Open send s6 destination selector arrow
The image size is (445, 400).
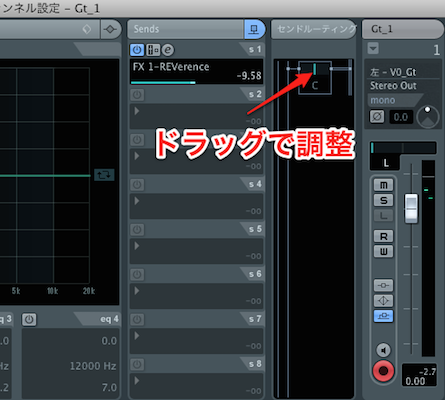136,291
